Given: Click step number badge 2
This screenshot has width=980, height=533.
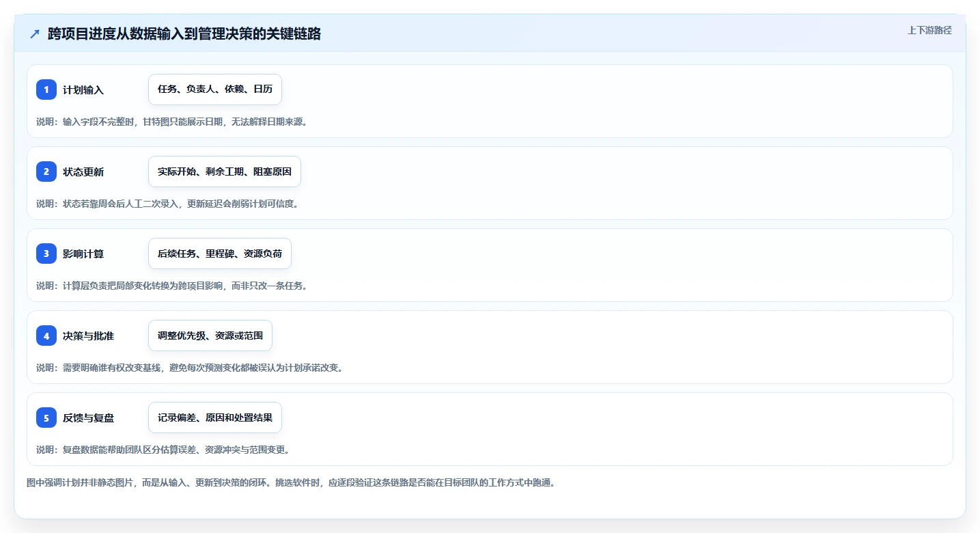Looking at the screenshot, I should [46, 172].
